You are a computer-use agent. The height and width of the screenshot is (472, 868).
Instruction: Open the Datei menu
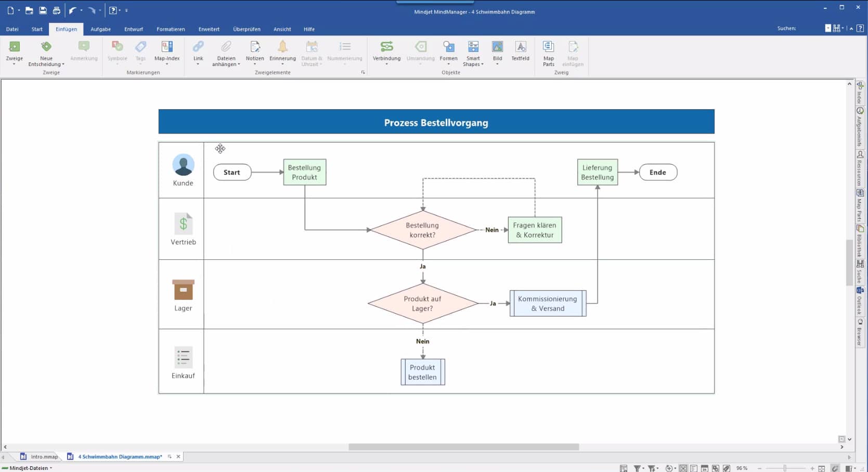pos(12,29)
